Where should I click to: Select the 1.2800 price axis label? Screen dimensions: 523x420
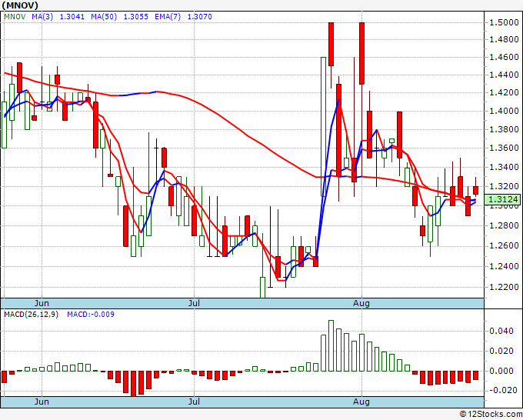(x=504, y=226)
